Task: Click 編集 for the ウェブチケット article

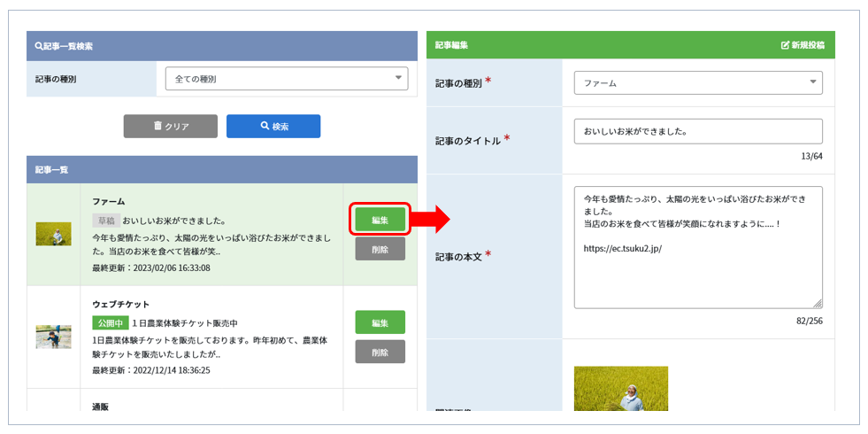Action: tap(380, 322)
